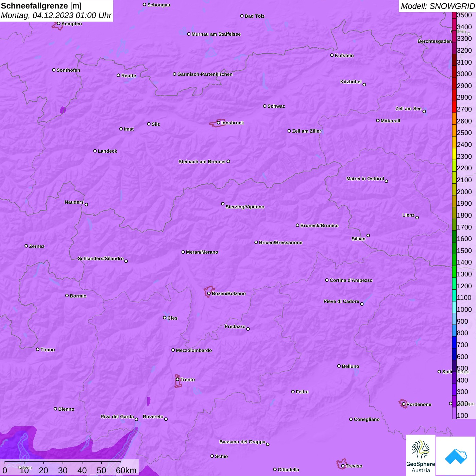The width and height of the screenshot is (476, 476).
Task: Click the Cortina d'Ampezzo marker dot
Action: (x=327, y=280)
